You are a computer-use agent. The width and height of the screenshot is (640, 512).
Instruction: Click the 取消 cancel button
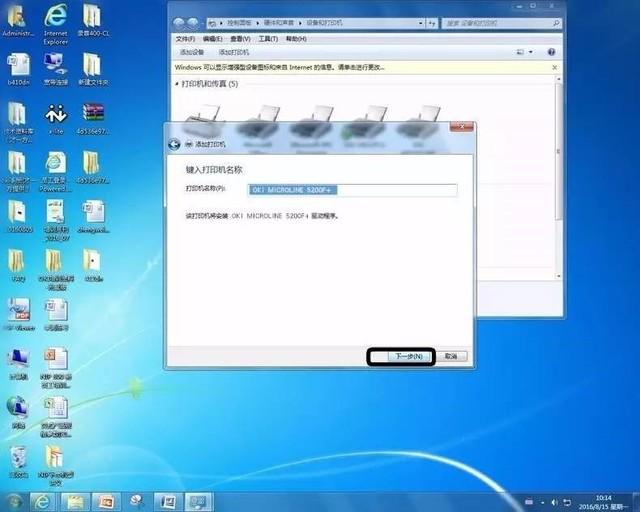pos(451,356)
